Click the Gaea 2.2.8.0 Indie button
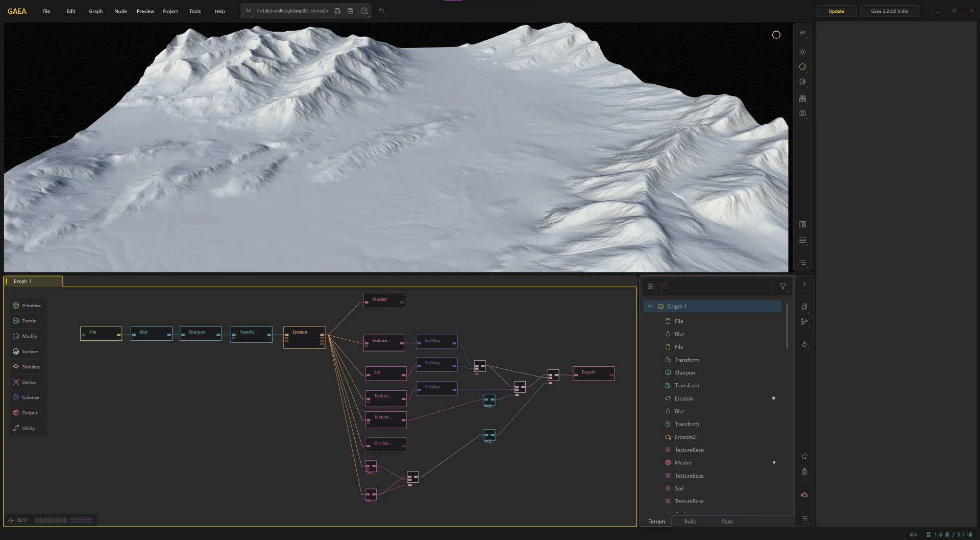 click(x=889, y=11)
